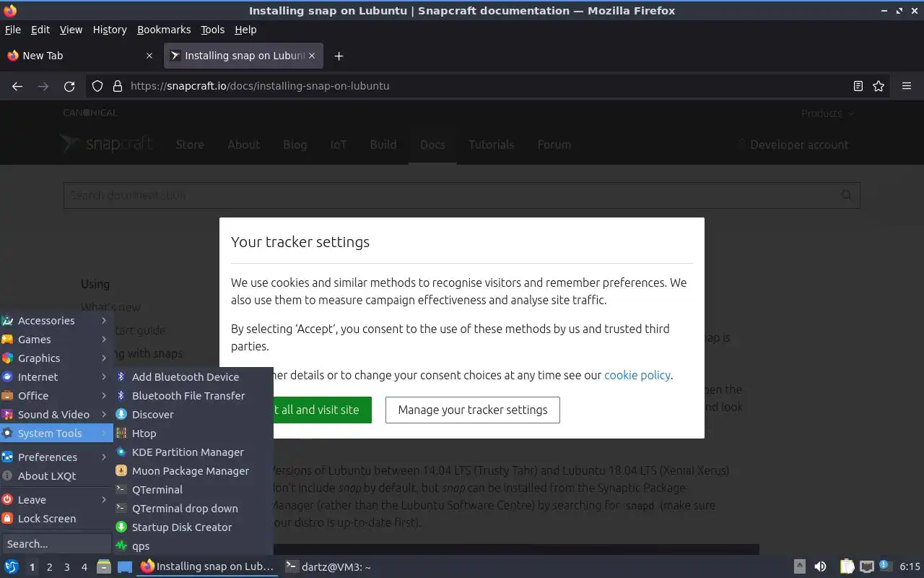Open KDE Partition Manager
This screenshot has width=924, height=578.
coord(193,452)
